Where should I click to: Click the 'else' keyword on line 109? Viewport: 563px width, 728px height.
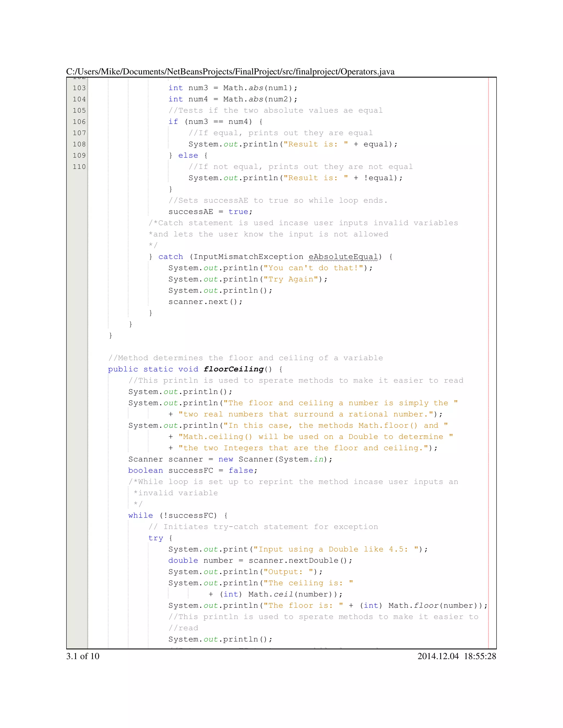point(188,155)
